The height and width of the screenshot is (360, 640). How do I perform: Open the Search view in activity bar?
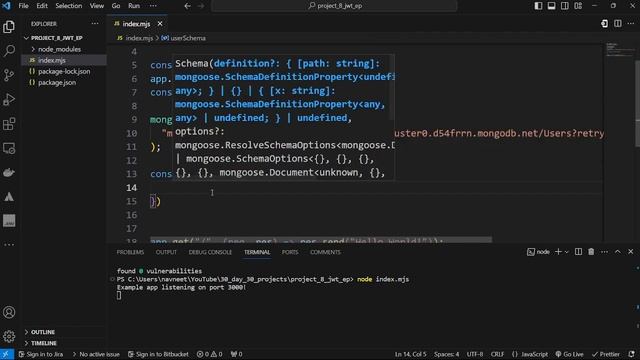(9, 51)
